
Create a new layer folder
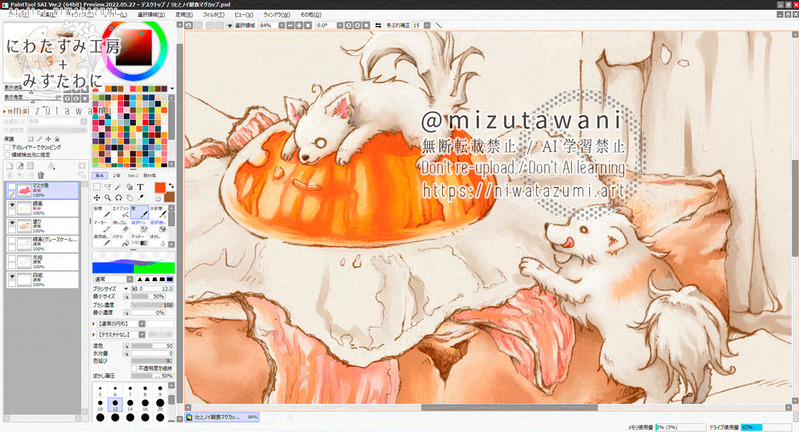pos(31,166)
